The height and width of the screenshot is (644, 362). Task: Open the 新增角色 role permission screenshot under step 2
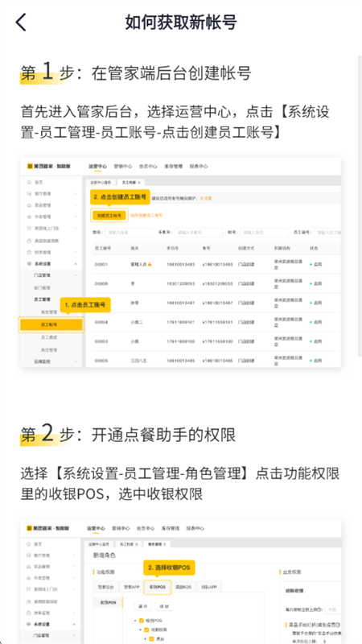(180, 581)
